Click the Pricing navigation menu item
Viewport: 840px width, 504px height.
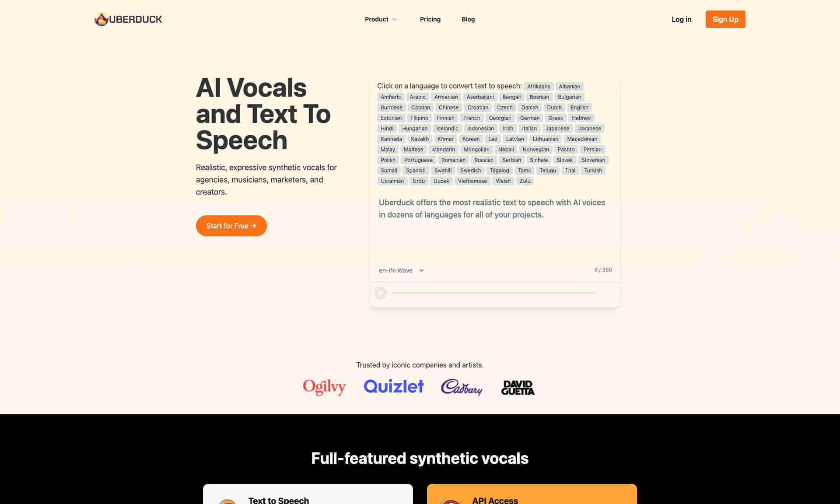(x=430, y=19)
